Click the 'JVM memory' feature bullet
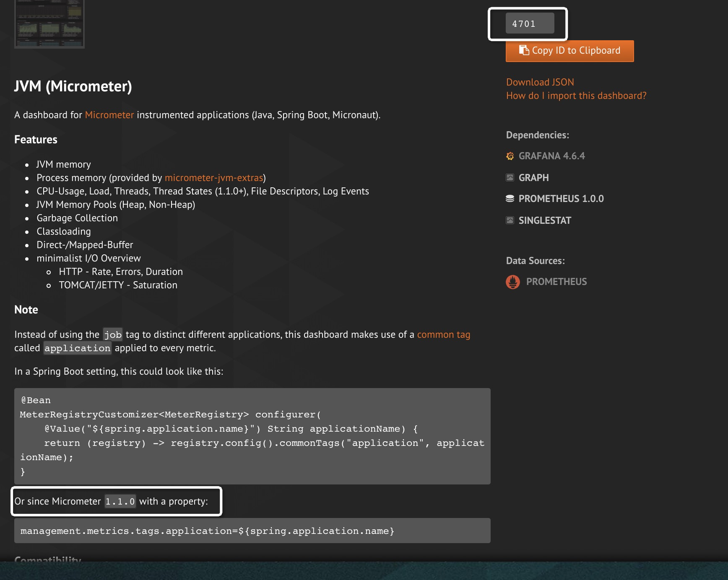 pyautogui.click(x=63, y=164)
